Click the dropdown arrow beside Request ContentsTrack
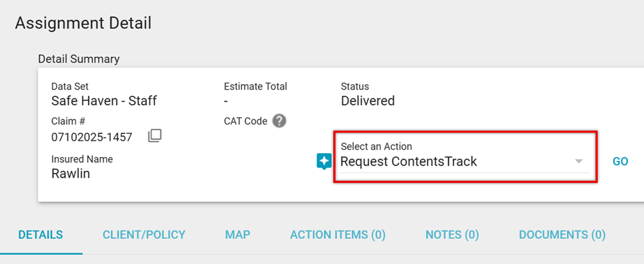The image size is (644, 264). 579,162
